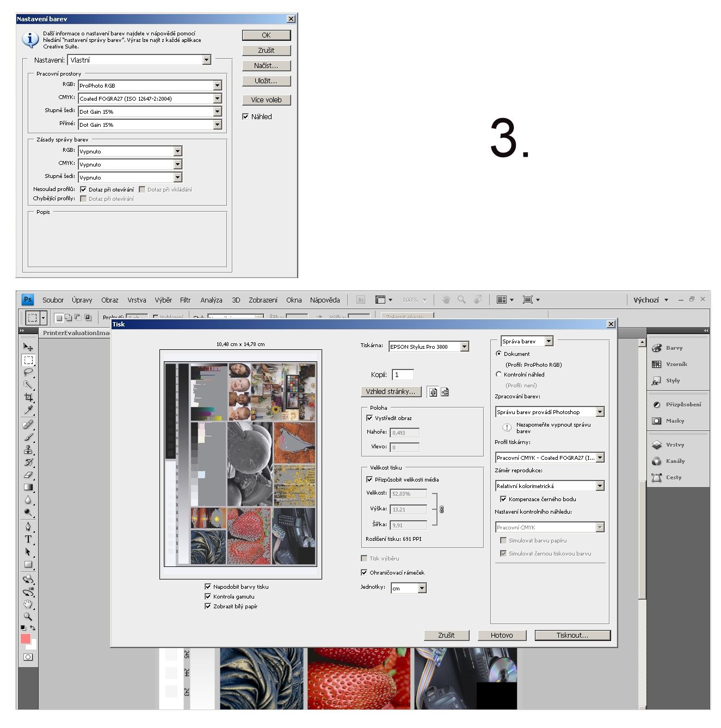Open the Soubor menu

[x=53, y=300]
